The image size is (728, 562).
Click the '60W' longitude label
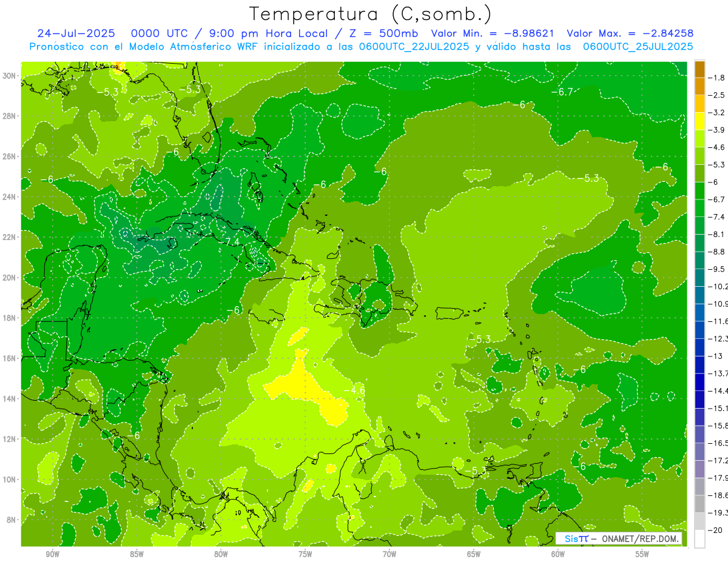[558, 554]
